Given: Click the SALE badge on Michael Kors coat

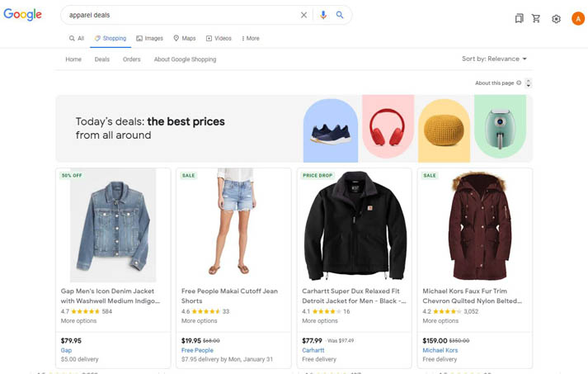Looking at the screenshot, I should (x=430, y=175).
